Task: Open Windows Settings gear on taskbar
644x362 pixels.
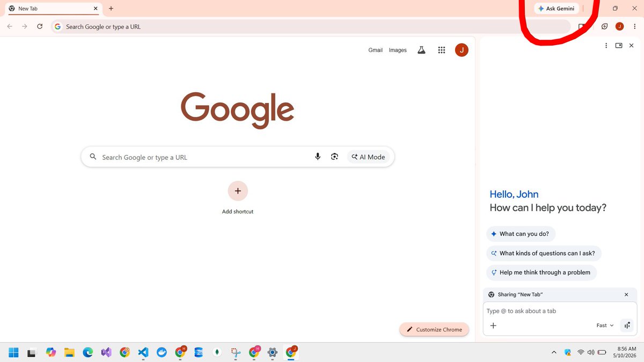Action: pyautogui.click(x=273, y=352)
